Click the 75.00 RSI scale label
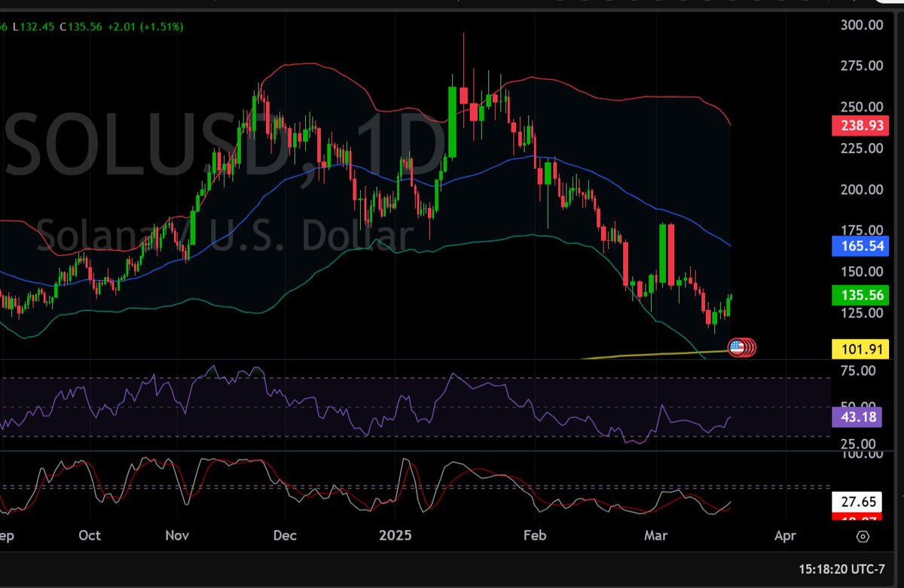Screen dimensions: 904x588 click(858, 370)
